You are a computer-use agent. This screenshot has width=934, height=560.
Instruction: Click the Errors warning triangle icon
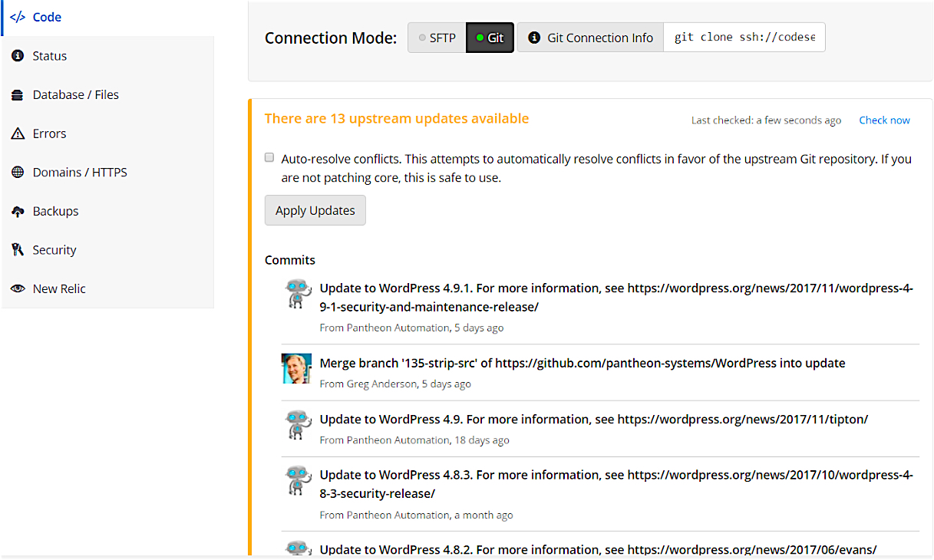click(x=18, y=133)
